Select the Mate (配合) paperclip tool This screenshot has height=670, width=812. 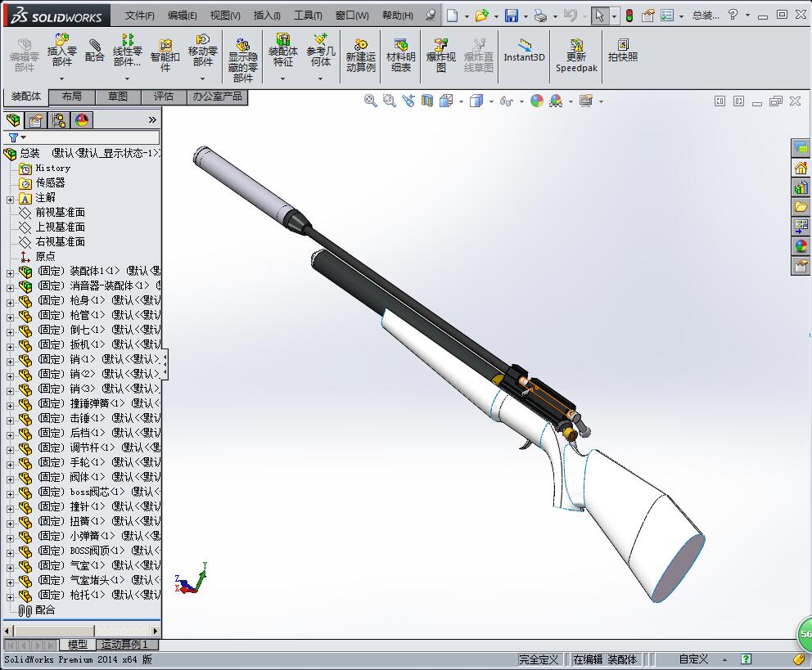point(94,51)
